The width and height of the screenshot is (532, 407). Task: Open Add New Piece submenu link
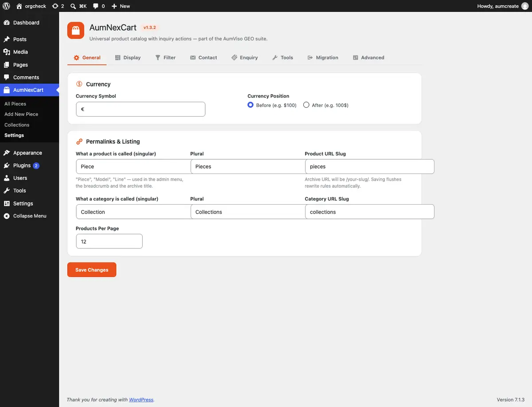pyautogui.click(x=21, y=114)
